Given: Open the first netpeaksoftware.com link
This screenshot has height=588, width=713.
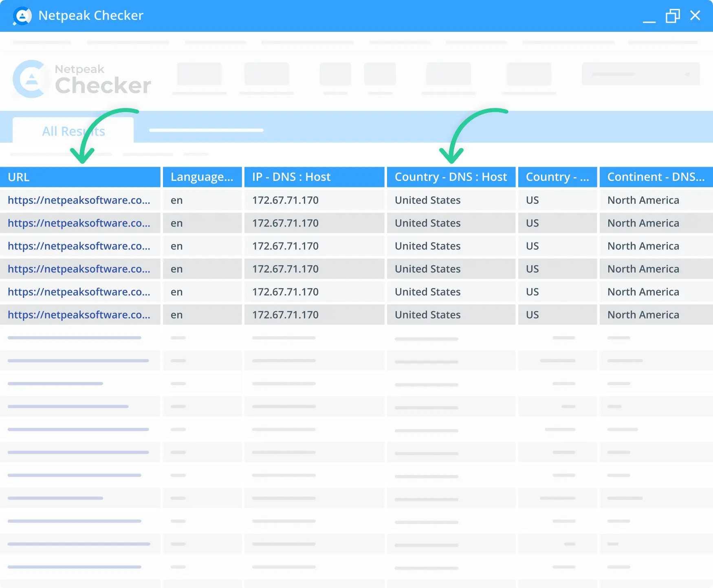Looking at the screenshot, I should click(80, 200).
